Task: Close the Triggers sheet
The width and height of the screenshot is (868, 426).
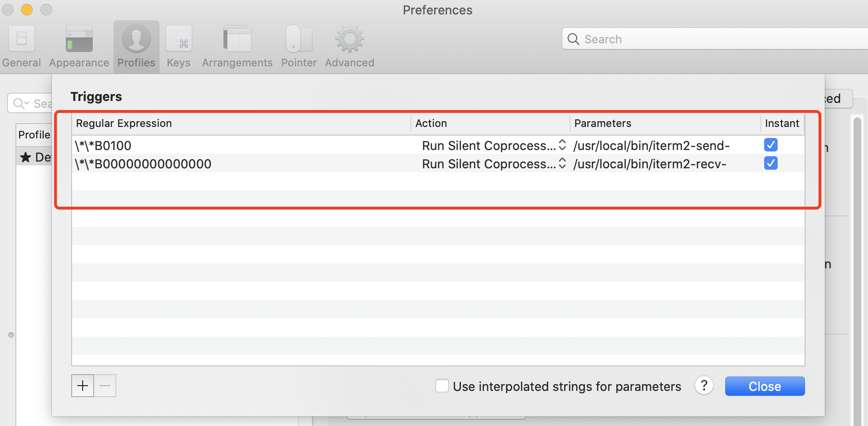Action: [x=765, y=386]
